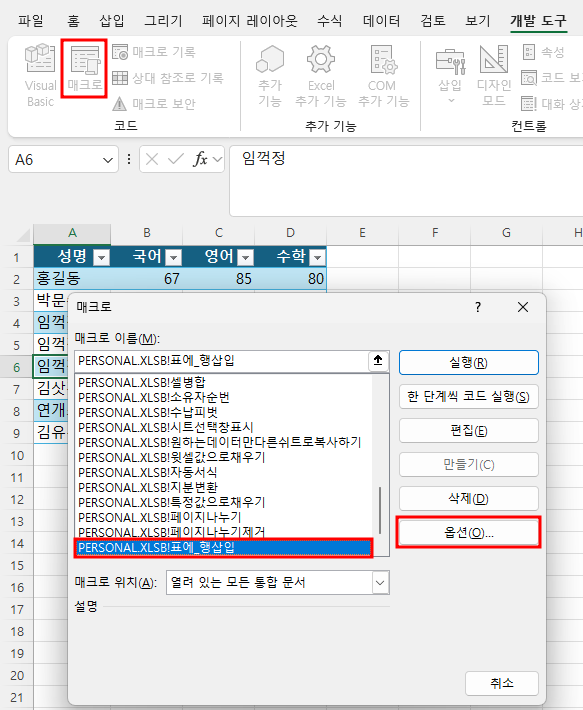The height and width of the screenshot is (710, 583).
Task: Switch to the 보기 tab
Action: point(478,20)
